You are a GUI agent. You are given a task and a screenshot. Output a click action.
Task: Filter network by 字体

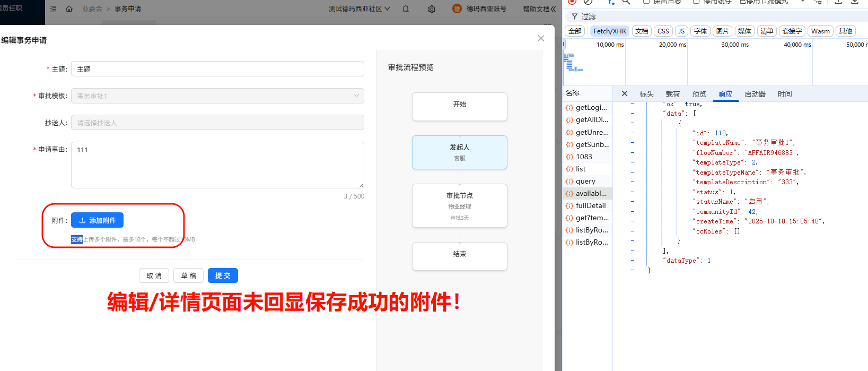click(x=700, y=31)
